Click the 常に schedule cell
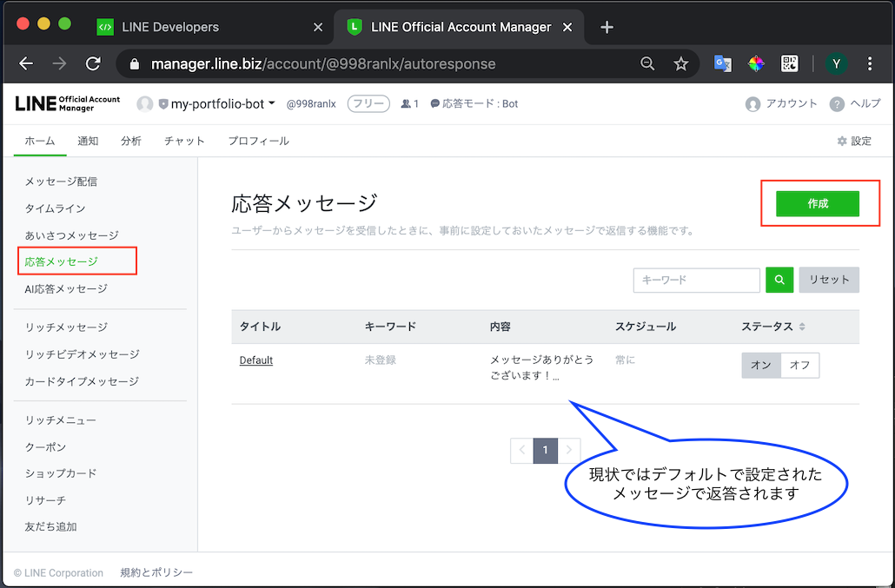Screen dimensions: 895x588 [625, 360]
